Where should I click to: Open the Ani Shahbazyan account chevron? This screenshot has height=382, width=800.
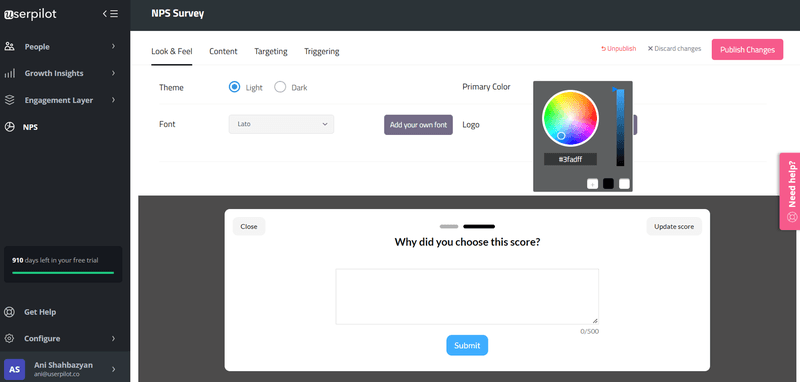(x=113, y=369)
